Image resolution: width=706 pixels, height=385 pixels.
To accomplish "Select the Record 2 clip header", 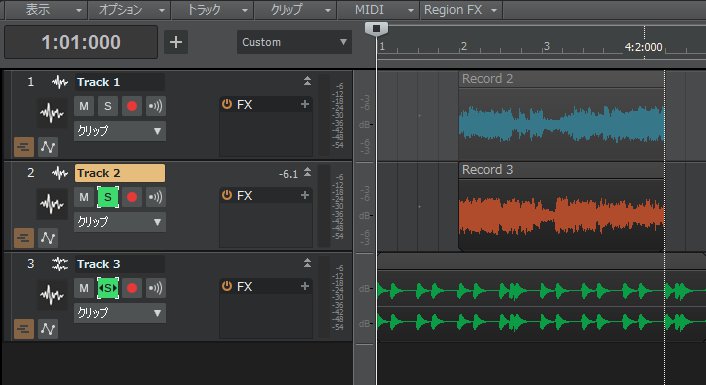I will click(561, 79).
